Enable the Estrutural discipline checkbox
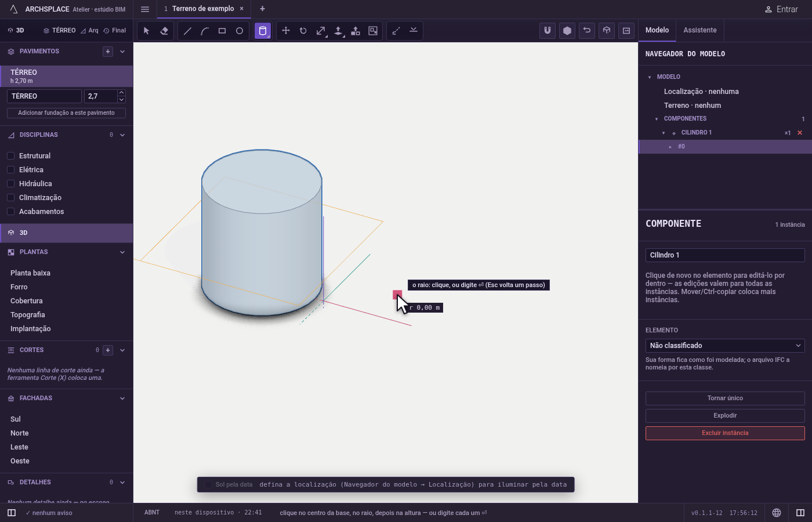 [10, 156]
